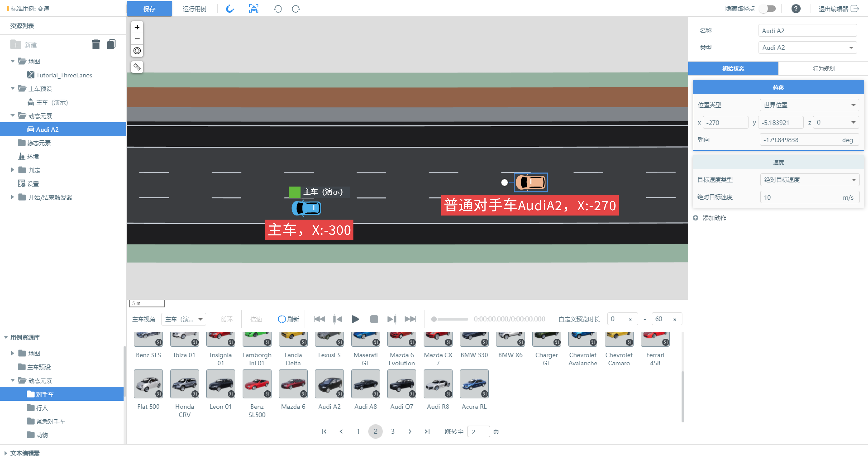The height and width of the screenshot is (460, 868).
Task: Click the 刷新 refresh button
Action: 289,319
